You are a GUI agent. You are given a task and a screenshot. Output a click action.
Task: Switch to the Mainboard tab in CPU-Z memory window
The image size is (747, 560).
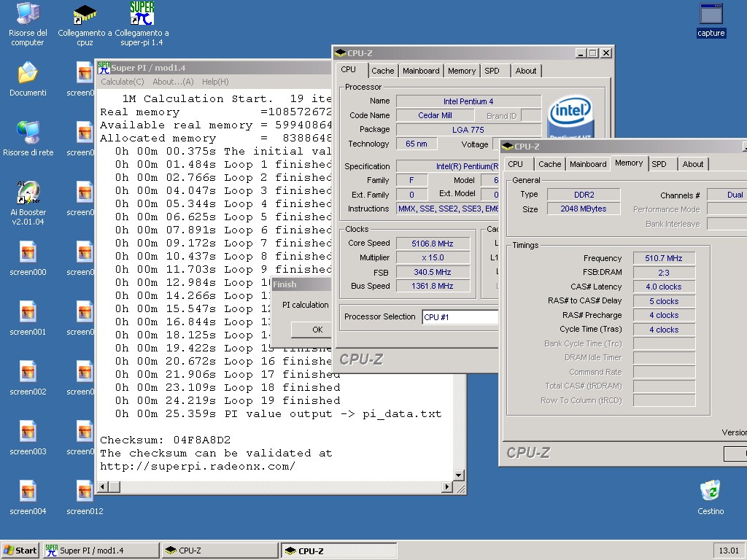[x=589, y=164]
